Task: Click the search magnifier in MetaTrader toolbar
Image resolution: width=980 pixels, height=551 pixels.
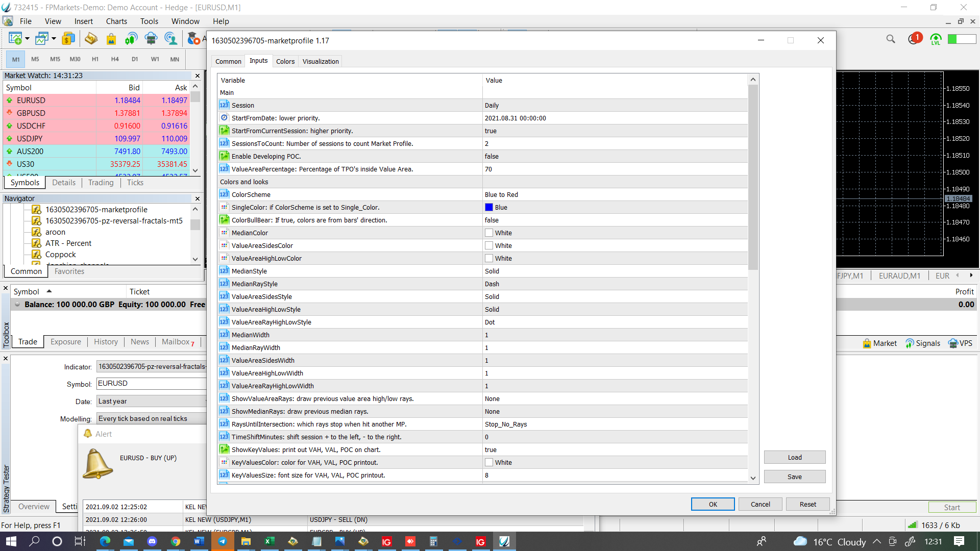Action: [x=891, y=39]
